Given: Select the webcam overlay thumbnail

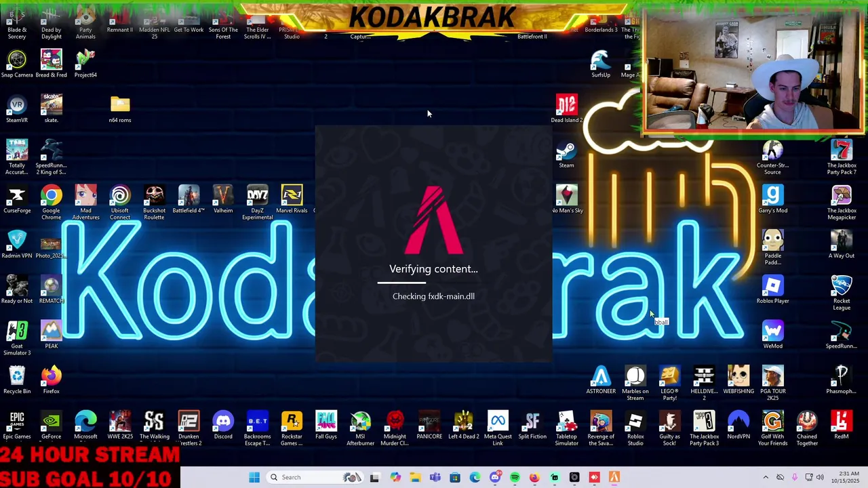Looking at the screenshot, I should click(x=753, y=70).
